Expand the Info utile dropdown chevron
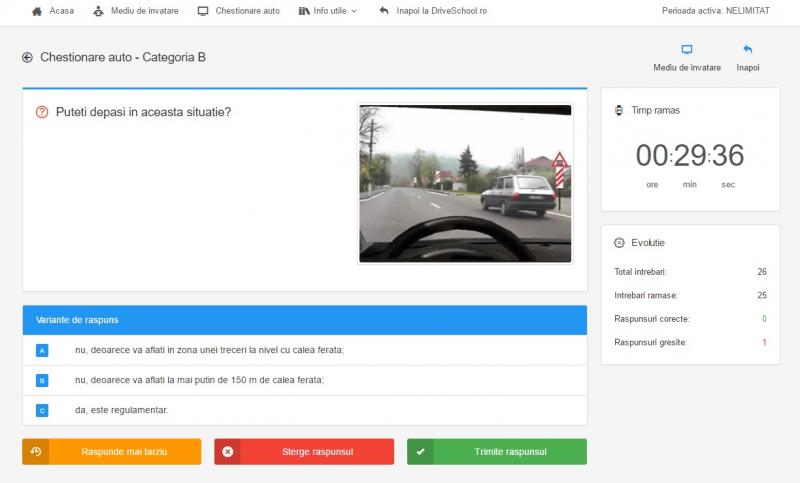Screen dimensions: 800x483 point(354,11)
